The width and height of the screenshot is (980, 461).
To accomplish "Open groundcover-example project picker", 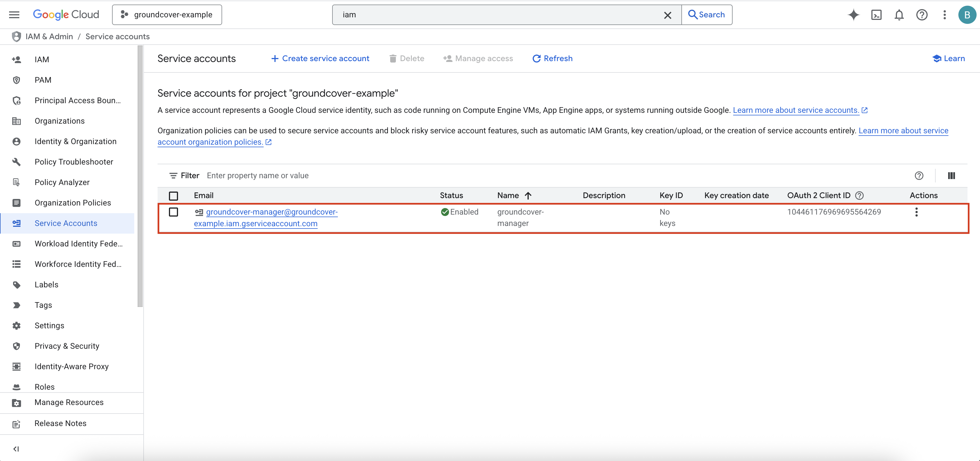I will 167,15.
